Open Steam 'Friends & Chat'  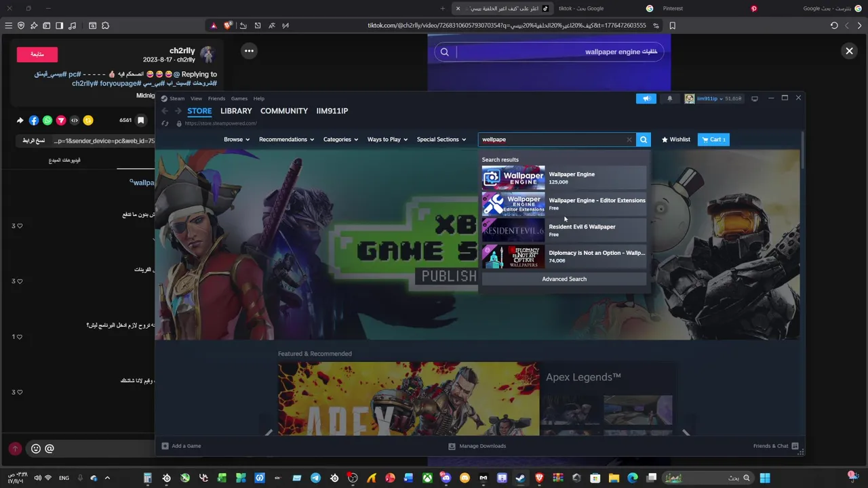click(776, 446)
